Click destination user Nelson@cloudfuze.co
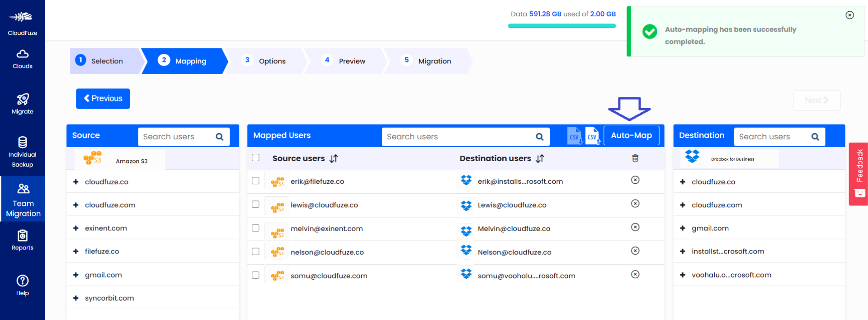Image resolution: width=868 pixels, height=320 pixels. (514, 252)
